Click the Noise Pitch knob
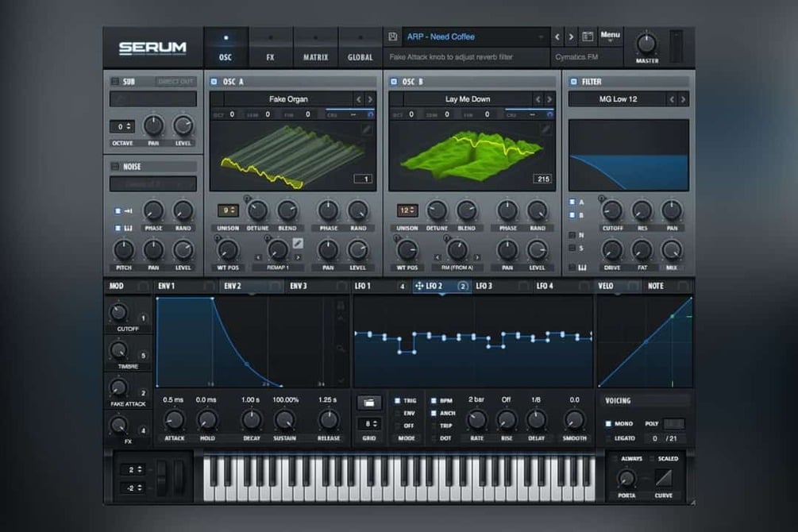Image resolution: width=798 pixels, height=532 pixels. click(x=123, y=250)
